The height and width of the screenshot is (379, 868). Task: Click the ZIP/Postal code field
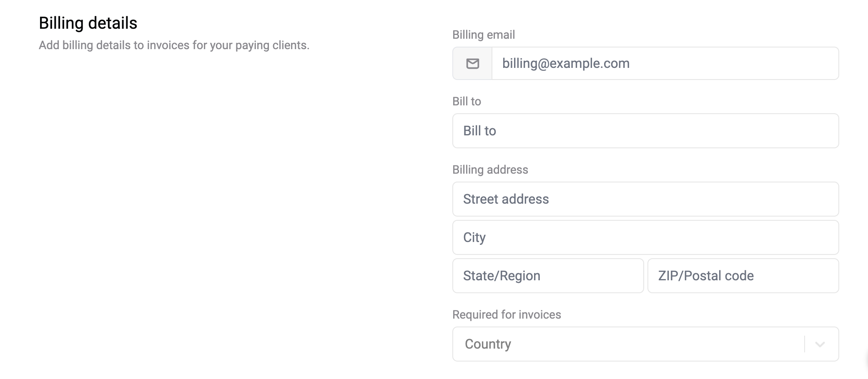click(x=743, y=276)
